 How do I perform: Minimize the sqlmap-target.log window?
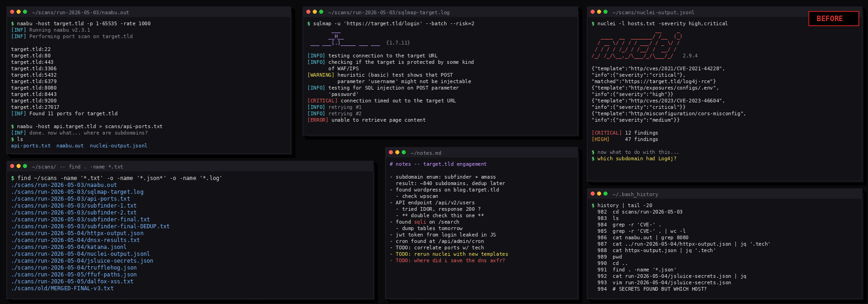315,12
